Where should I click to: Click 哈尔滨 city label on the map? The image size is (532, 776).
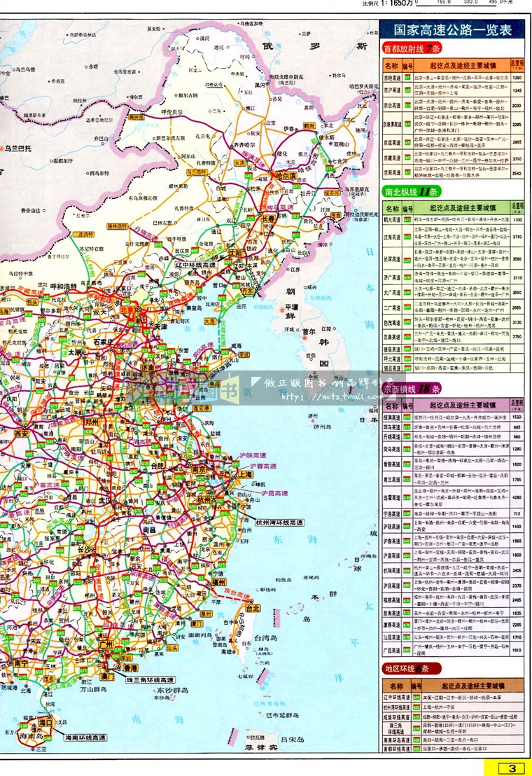point(286,176)
